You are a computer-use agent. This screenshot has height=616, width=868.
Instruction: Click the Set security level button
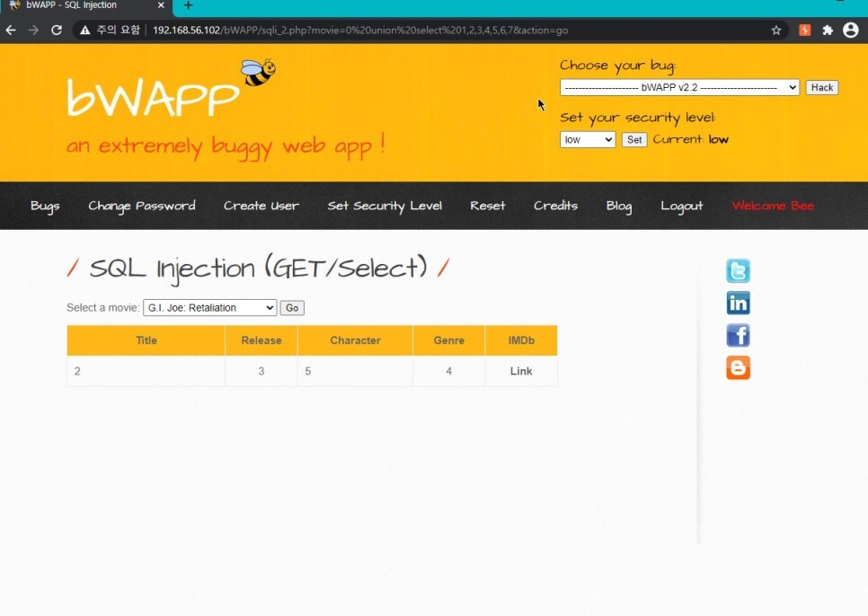[634, 139]
